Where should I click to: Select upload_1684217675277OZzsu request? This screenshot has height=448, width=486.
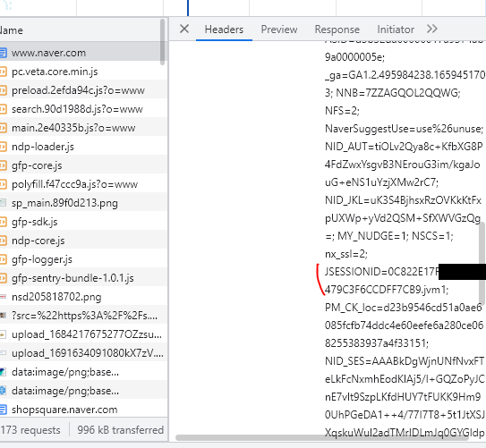click(x=84, y=334)
